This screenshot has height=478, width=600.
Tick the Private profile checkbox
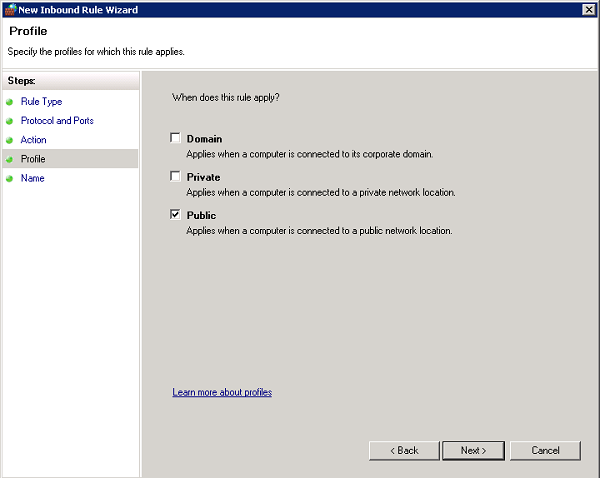coord(176,176)
